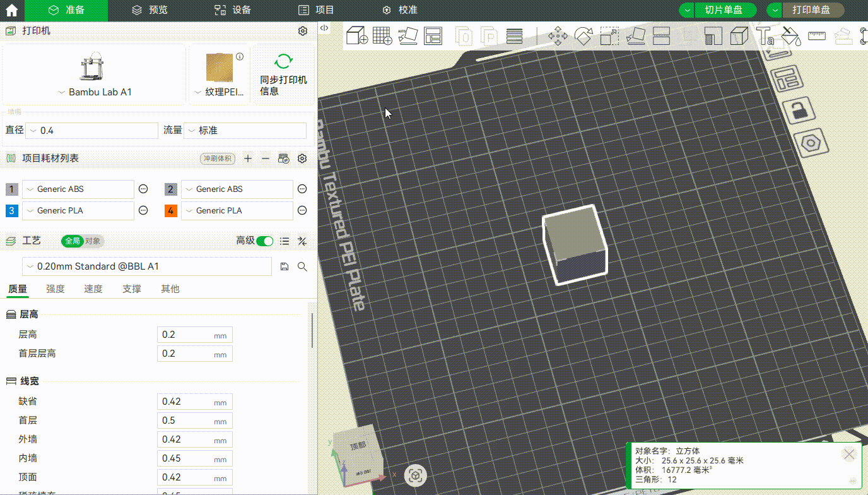Open the process settings list icon
Image resolution: width=868 pixels, height=495 pixels.
pyautogui.click(x=284, y=241)
